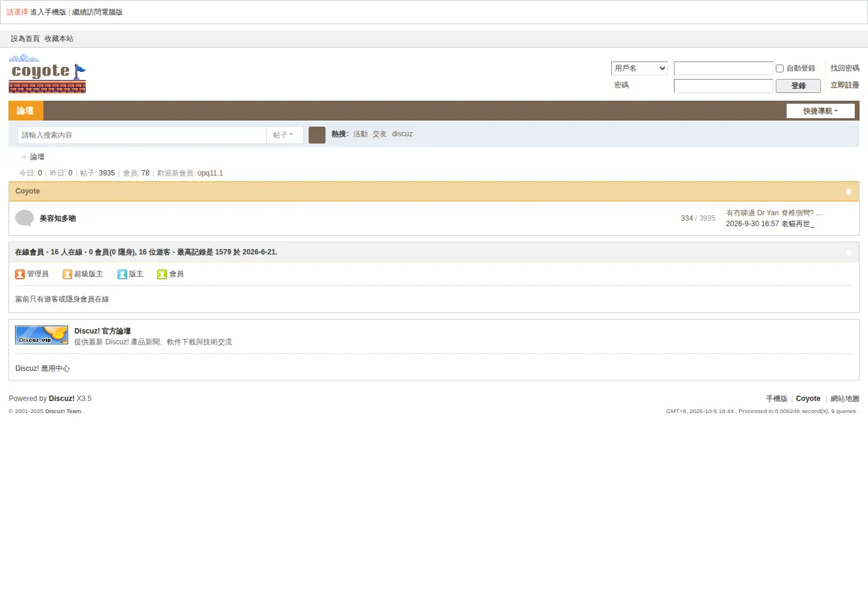Expand the 快捷導航 menu
Viewport: 868px width, 603px height.
pyautogui.click(x=820, y=111)
